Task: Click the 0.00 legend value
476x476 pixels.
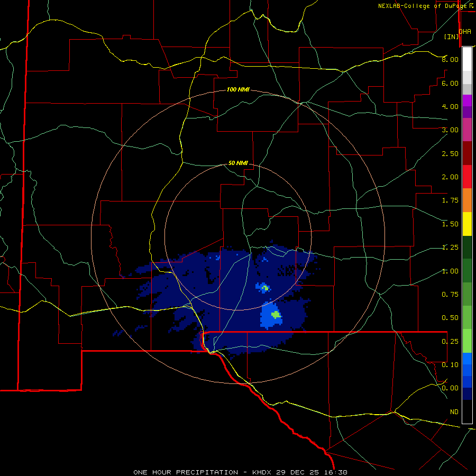Action: click(x=450, y=388)
